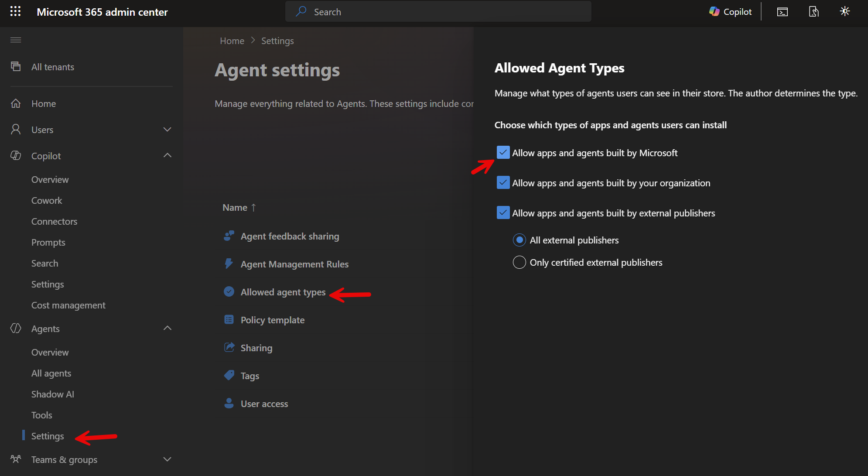The height and width of the screenshot is (476, 868).
Task: Toggle the light theme sun icon
Action: click(x=845, y=12)
